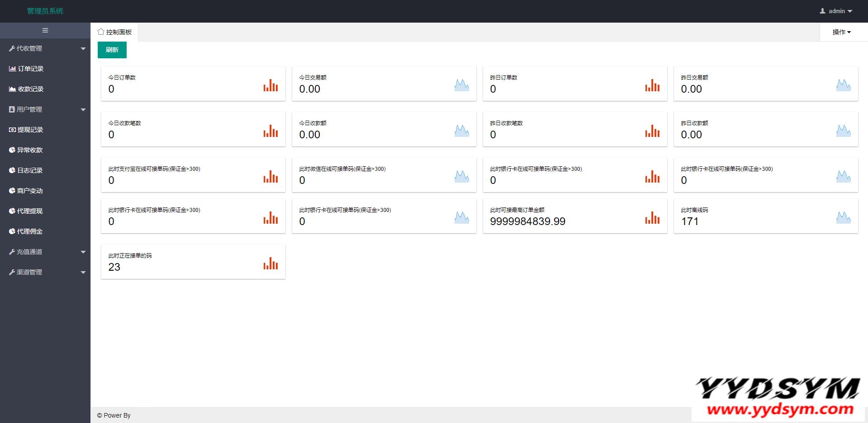This screenshot has width=868, height=423.
Task: Click the bar chart icon in 昨日收款笔数 card
Action: click(x=652, y=131)
